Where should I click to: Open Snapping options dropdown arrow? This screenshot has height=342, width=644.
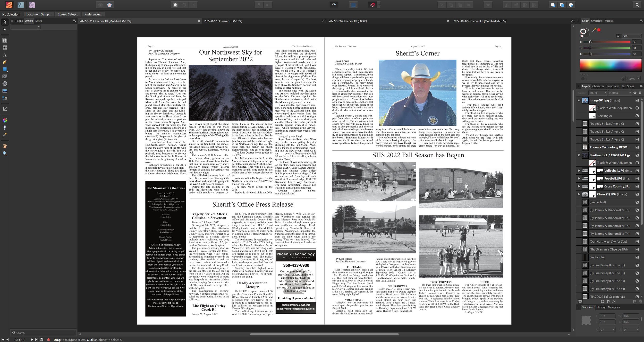(x=378, y=5)
